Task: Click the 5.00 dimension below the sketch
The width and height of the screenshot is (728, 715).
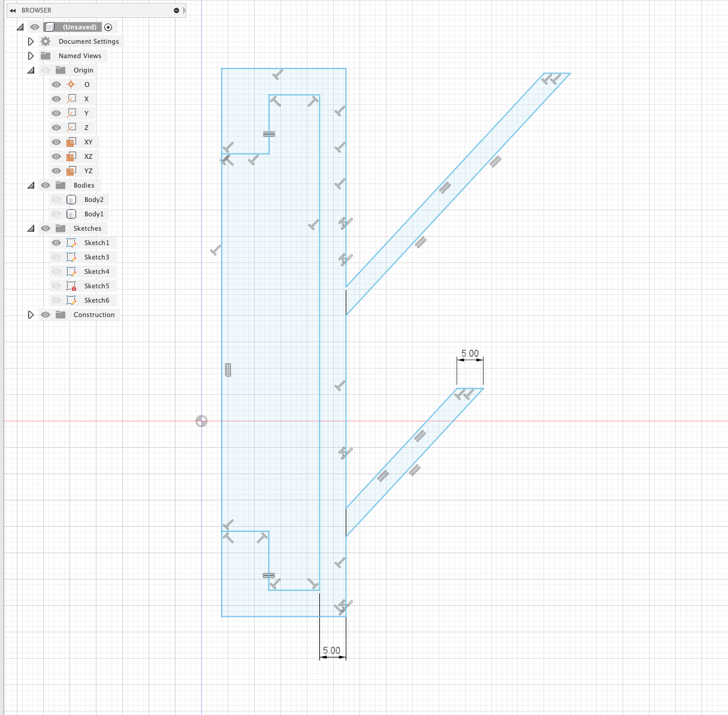Action: (x=332, y=650)
